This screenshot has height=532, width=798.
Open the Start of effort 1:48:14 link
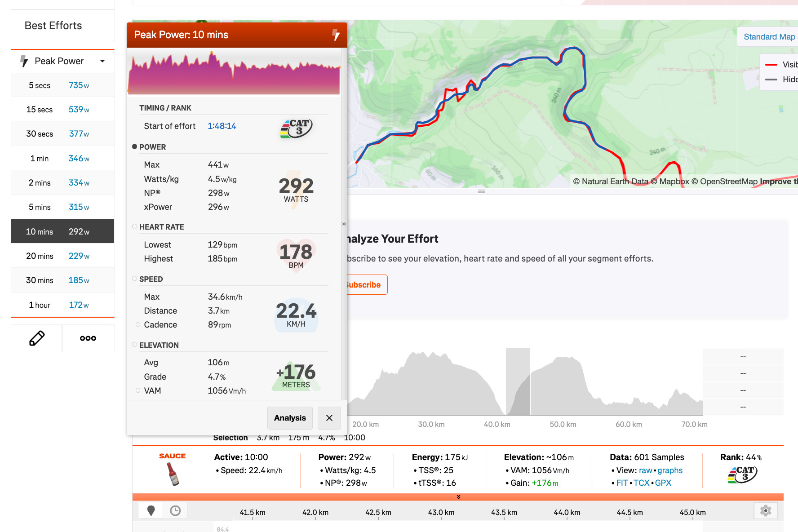tap(222, 126)
